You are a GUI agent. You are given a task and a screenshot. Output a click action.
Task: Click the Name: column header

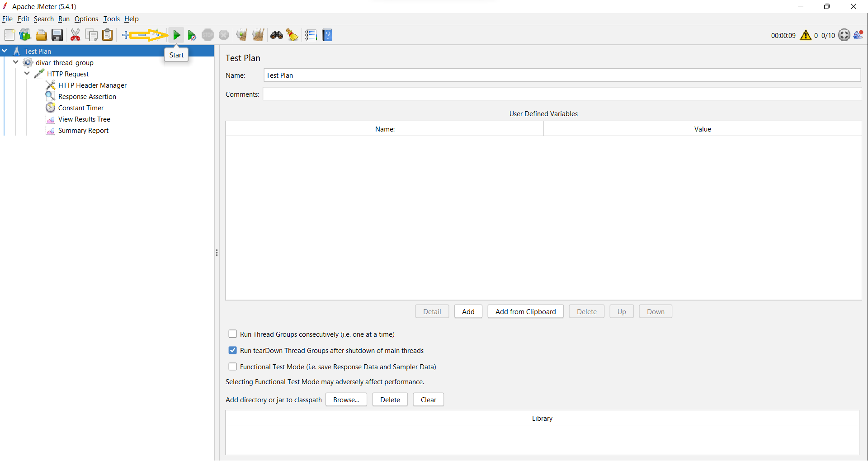point(385,129)
